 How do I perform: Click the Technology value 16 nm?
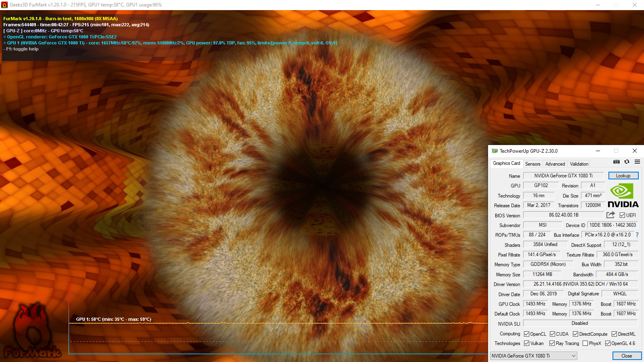(x=539, y=196)
